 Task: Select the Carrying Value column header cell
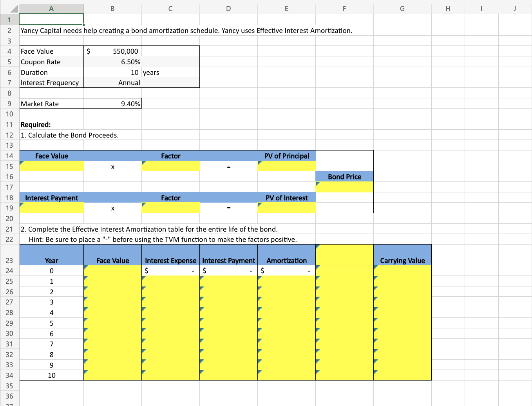[402, 260]
